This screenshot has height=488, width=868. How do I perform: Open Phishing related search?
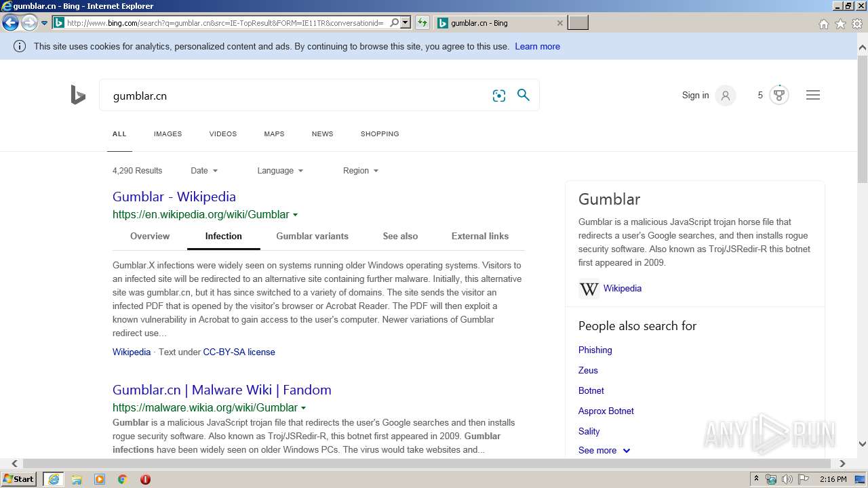pyautogui.click(x=595, y=350)
